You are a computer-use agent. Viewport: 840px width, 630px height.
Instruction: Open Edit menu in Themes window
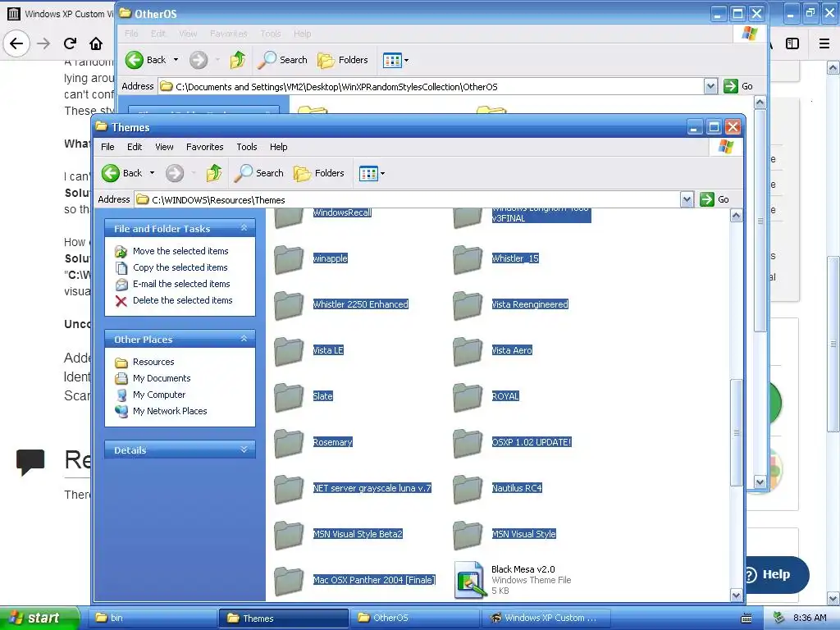135,147
